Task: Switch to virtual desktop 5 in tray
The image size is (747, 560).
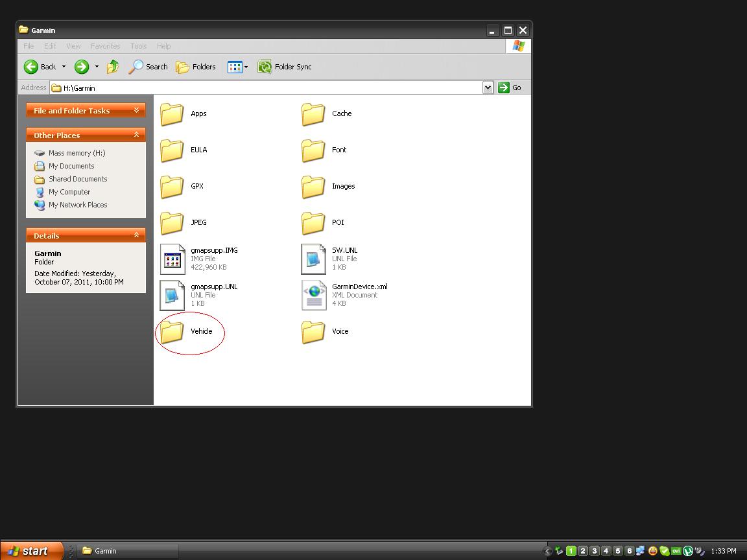Action: point(617,551)
